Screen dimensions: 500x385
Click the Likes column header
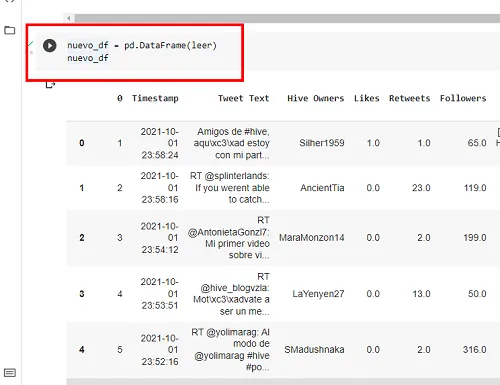coord(367,98)
